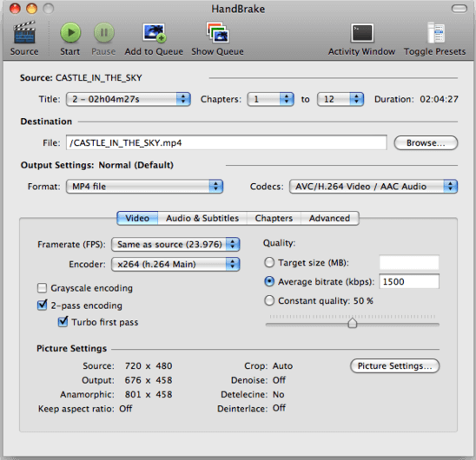Click the Duration value 02:04:27
The height and width of the screenshot is (460, 476).
point(439,99)
